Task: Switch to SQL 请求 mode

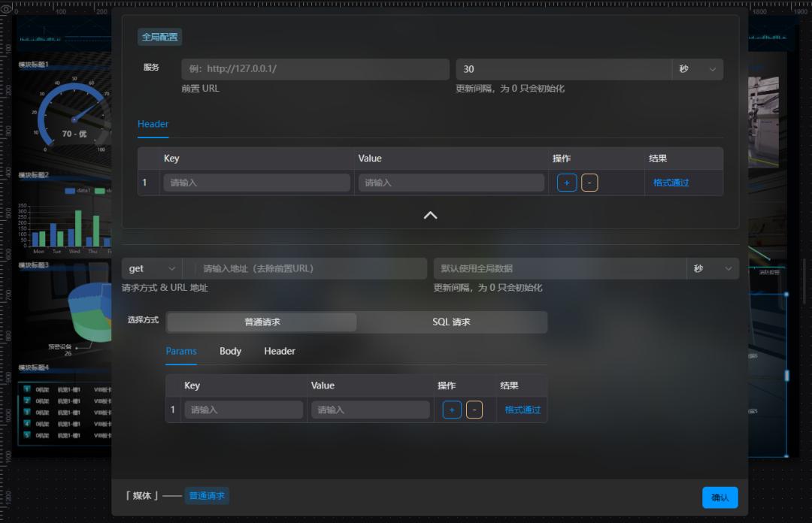Action: [451, 322]
